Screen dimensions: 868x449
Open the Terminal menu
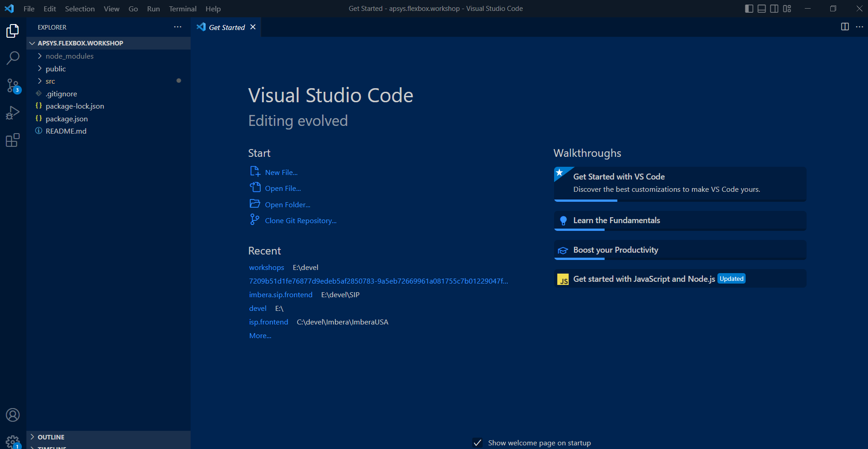[x=182, y=9]
